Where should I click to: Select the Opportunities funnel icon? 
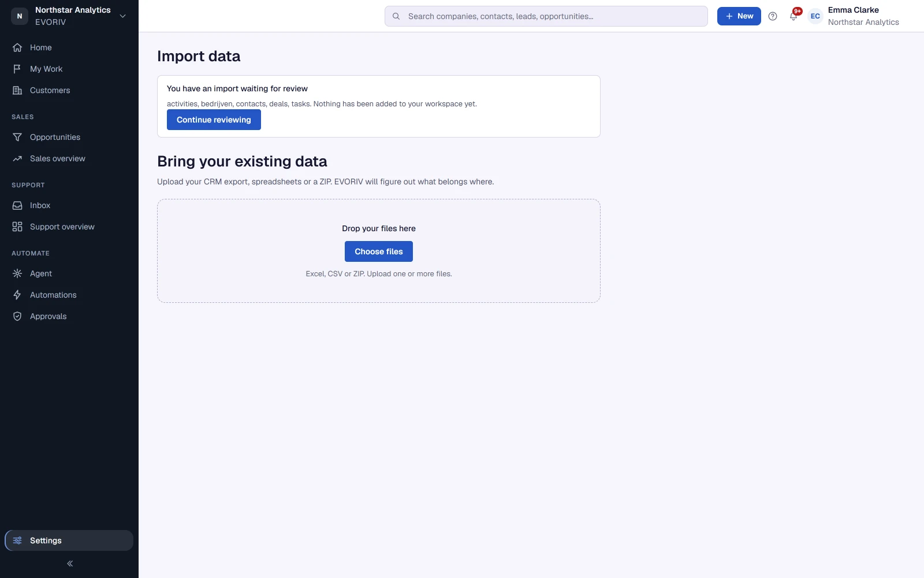point(17,137)
